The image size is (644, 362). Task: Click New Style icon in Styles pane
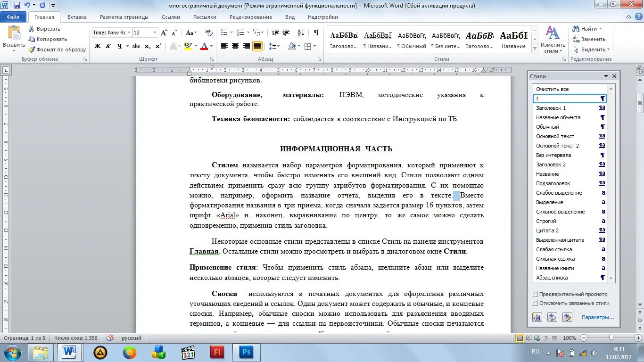pos(537,317)
